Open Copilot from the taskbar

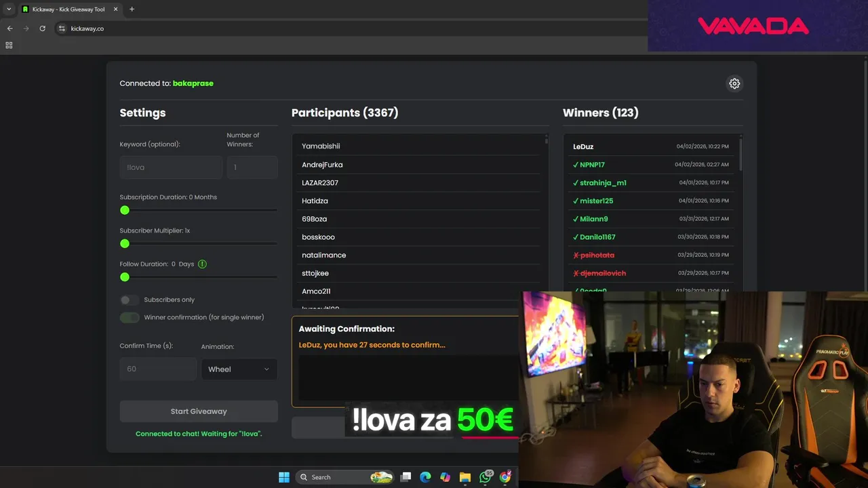(445, 477)
